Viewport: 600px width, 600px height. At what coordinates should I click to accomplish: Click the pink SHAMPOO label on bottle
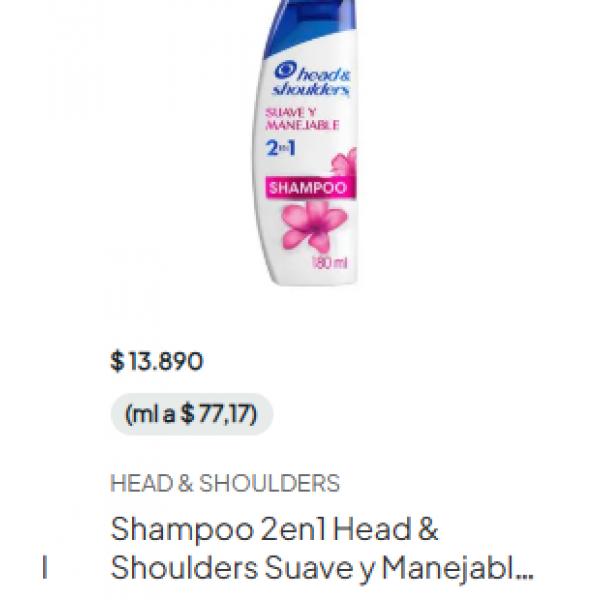point(310,188)
